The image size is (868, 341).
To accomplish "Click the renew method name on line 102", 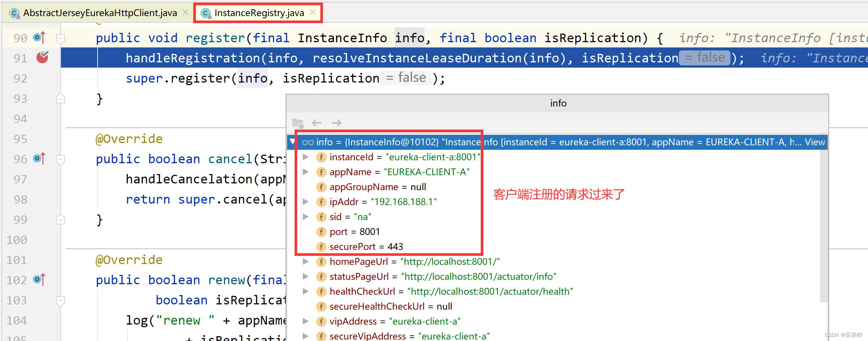I will (x=226, y=280).
